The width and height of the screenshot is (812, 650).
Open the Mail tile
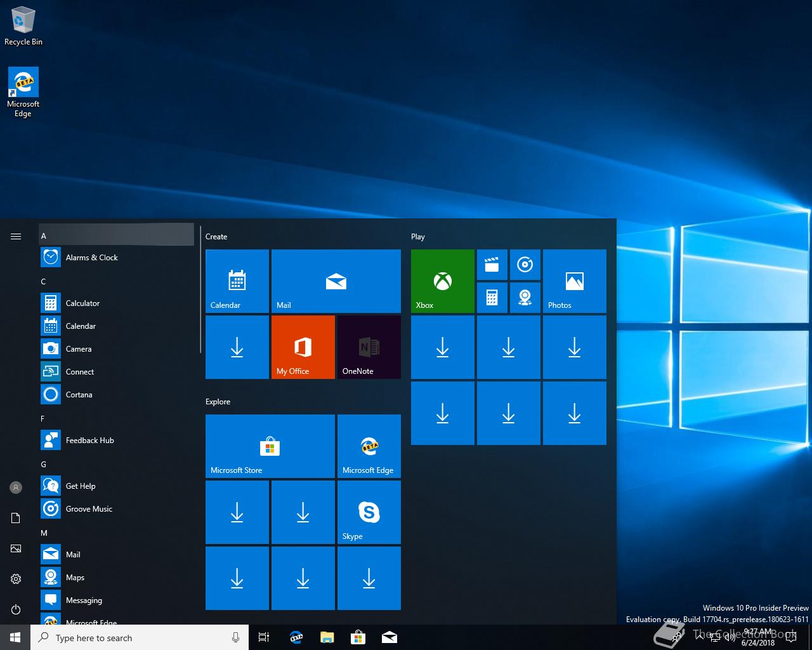click(336, 281)
